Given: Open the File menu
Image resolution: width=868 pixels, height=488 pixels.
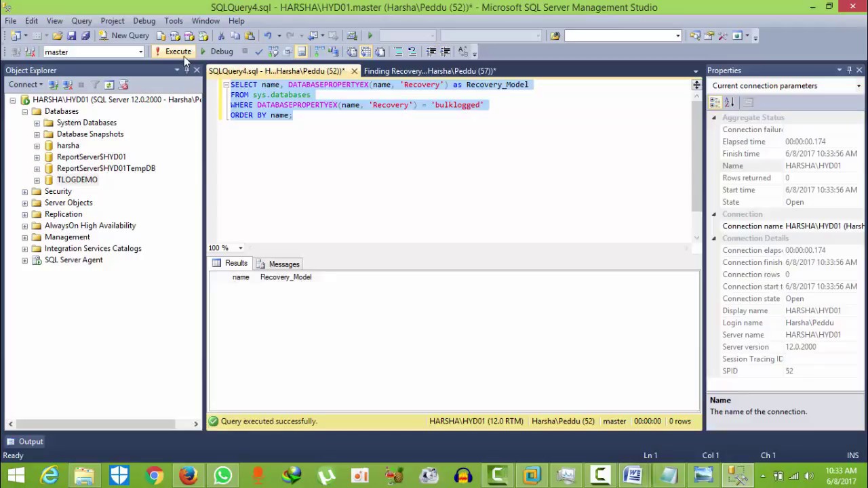Looking at the screenshot, I should 11,21.
